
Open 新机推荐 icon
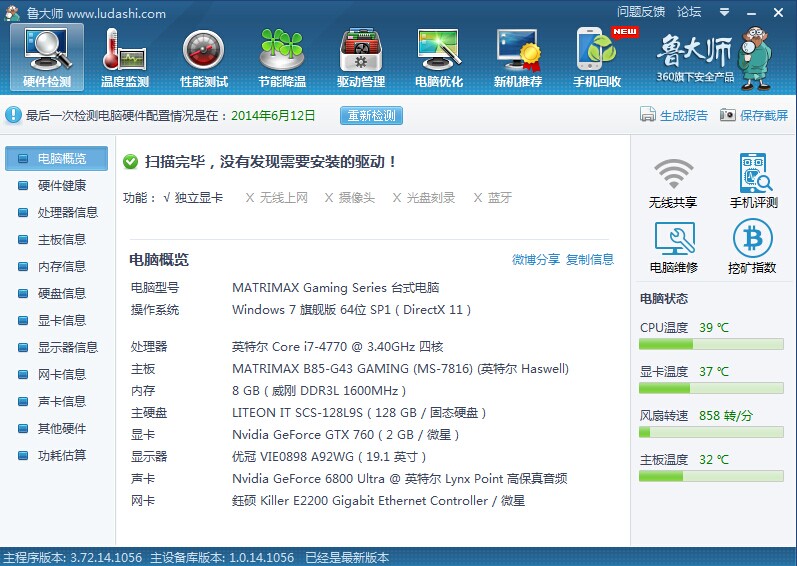click(x=518, y=57)
